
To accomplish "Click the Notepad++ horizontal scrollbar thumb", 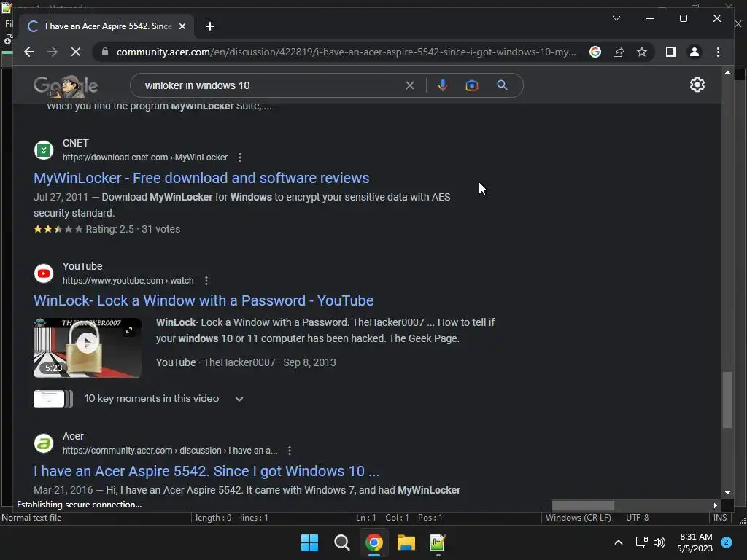I will pyautogui.click(x=583, y=505).
